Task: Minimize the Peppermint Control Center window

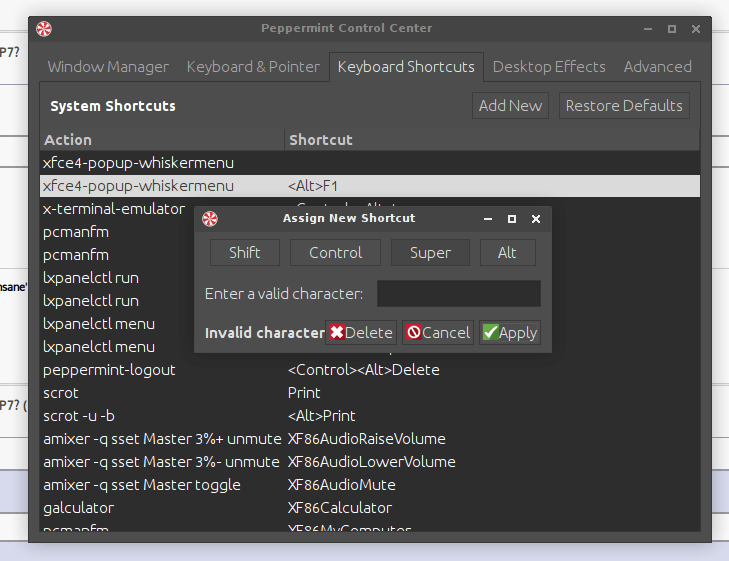Action: [648, 29]
